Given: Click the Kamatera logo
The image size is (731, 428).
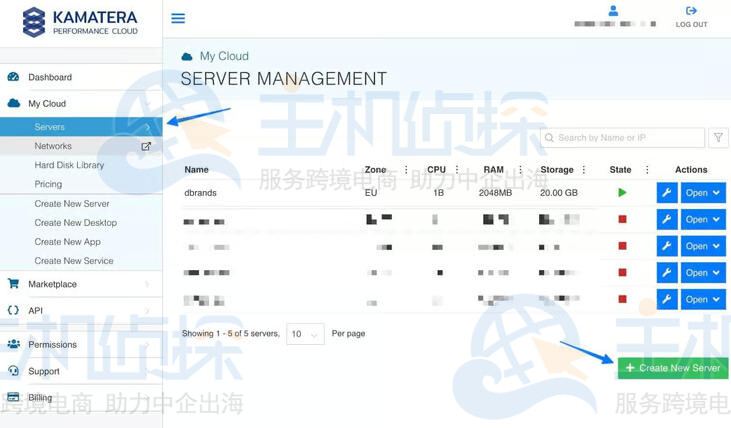Looking at the screenshot, I should tap(80, 21).
